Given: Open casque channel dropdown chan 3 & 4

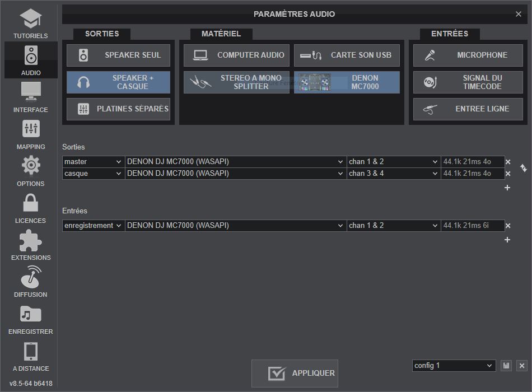Looking at the screenshot, I should point(394,174).
